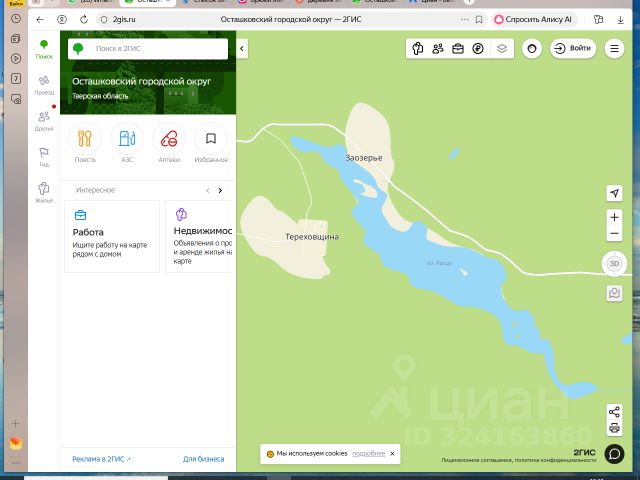
Task: Click the round icon left of Войти
Action: (532, 49)
